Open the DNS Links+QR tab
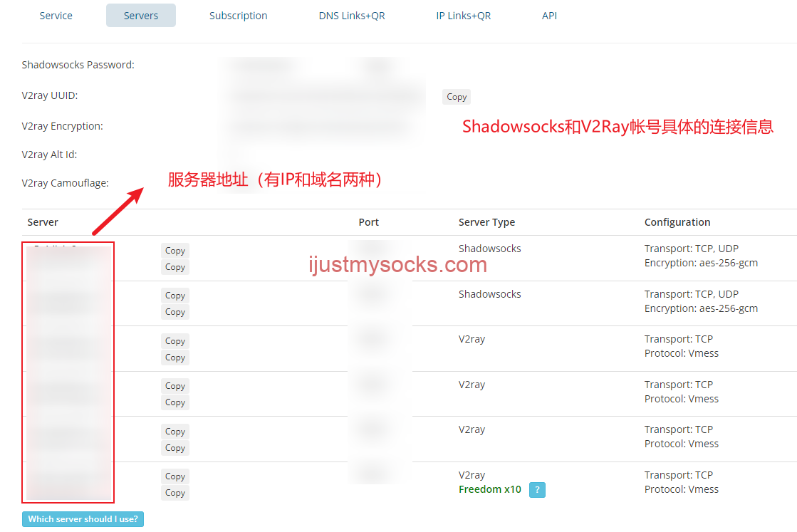797x532 pixels. click(x=352, y=16)
